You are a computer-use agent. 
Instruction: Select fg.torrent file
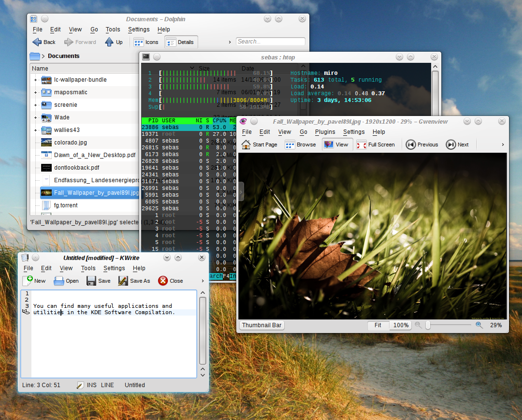[66, 205]
